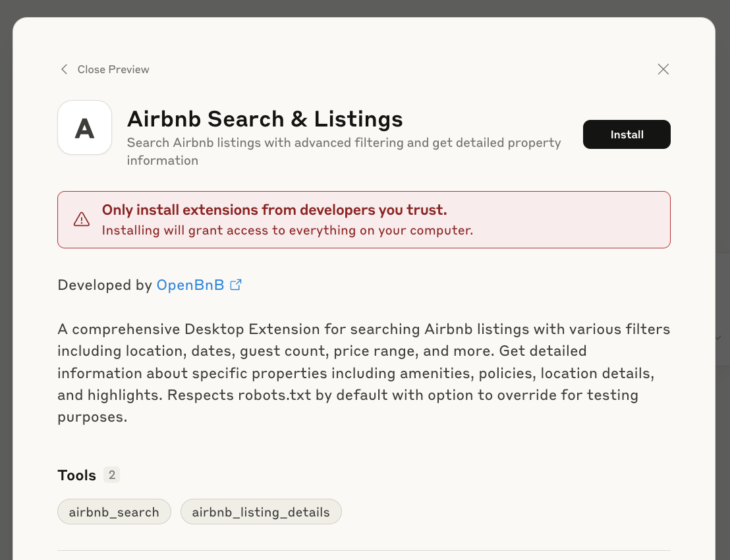Click the 'Tools' section heading
730x560 pixels.
pyautogui.click(x=77, y=475)
